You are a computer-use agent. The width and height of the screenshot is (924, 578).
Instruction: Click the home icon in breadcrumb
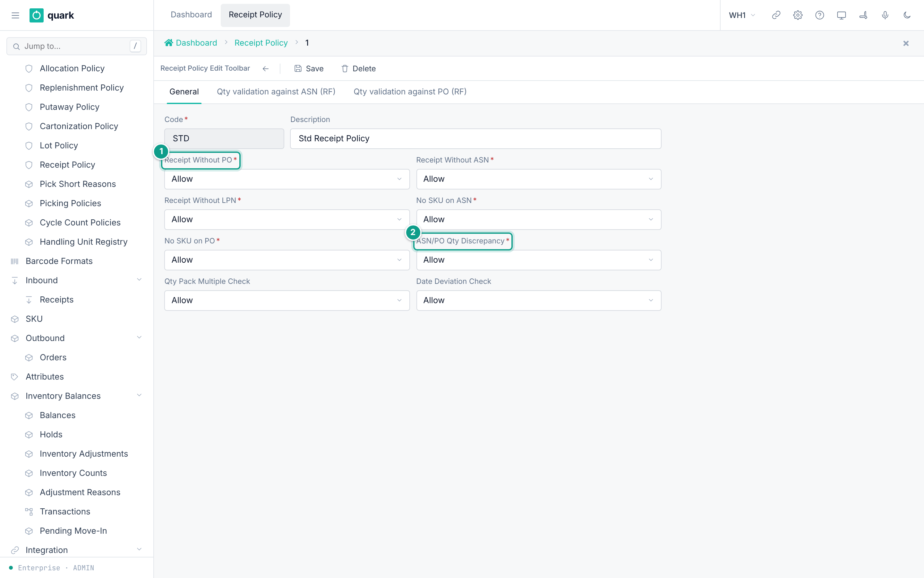point(168,43)
